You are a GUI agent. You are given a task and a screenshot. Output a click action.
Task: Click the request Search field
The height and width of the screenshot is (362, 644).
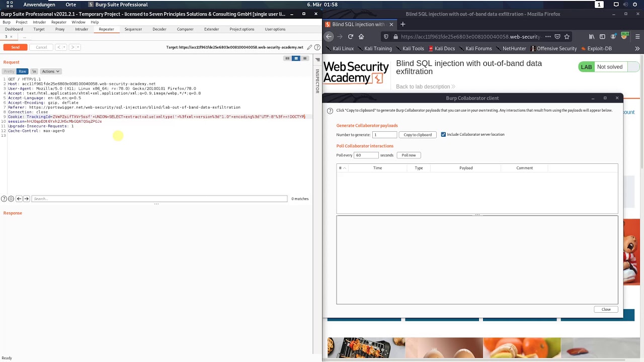click(159, 199)
